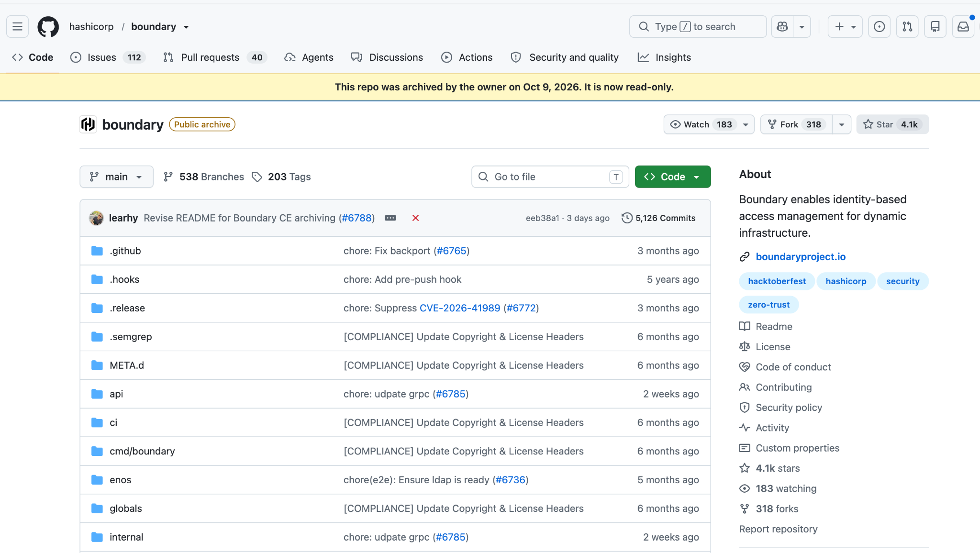Open the hamburger navigation menu
This screenshot has height=553, width=980.
(17, 26)
